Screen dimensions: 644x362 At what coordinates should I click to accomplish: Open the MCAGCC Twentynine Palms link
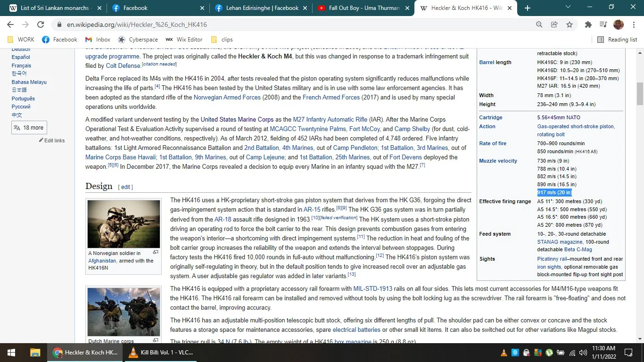[308, 129]
